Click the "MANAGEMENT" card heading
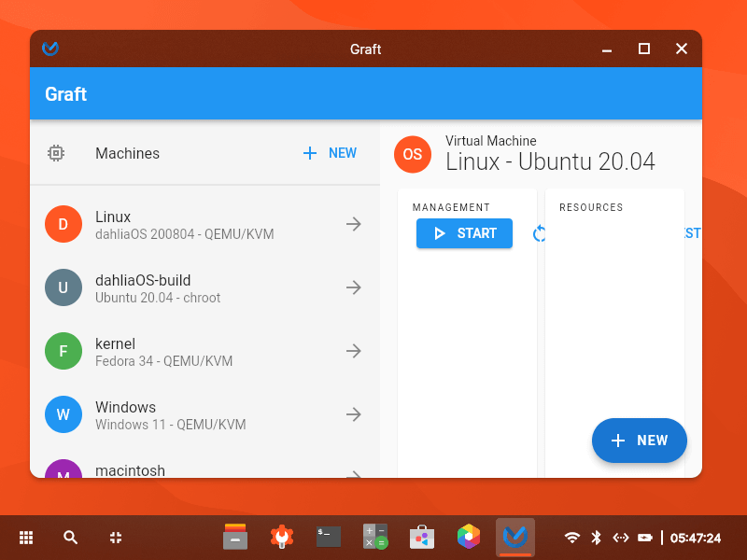This screenshot has height=560, width=747. pyautogui.click(x=451, y=207)
